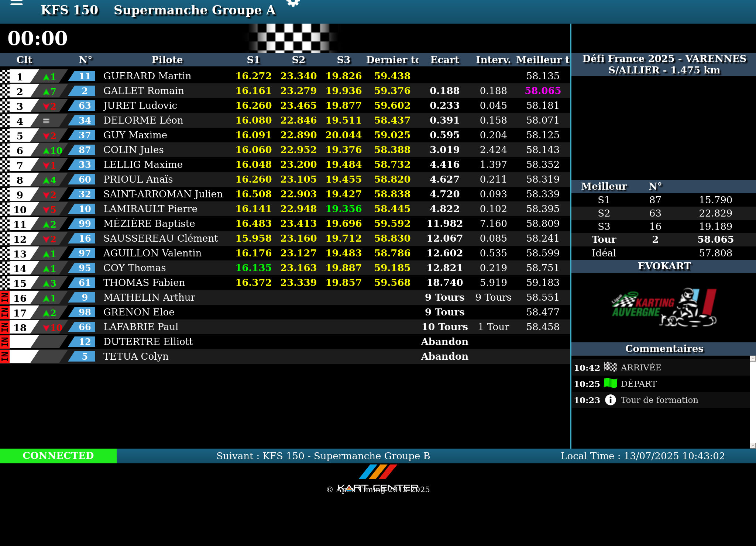Click kart number 11 badge
This screenshot has height=546, width=756.
tap(85, 76)
